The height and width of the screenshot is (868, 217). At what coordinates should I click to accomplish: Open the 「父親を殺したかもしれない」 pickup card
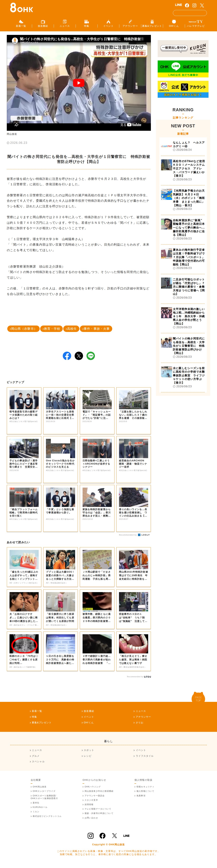pyautogui.click(x=133, y=410)
